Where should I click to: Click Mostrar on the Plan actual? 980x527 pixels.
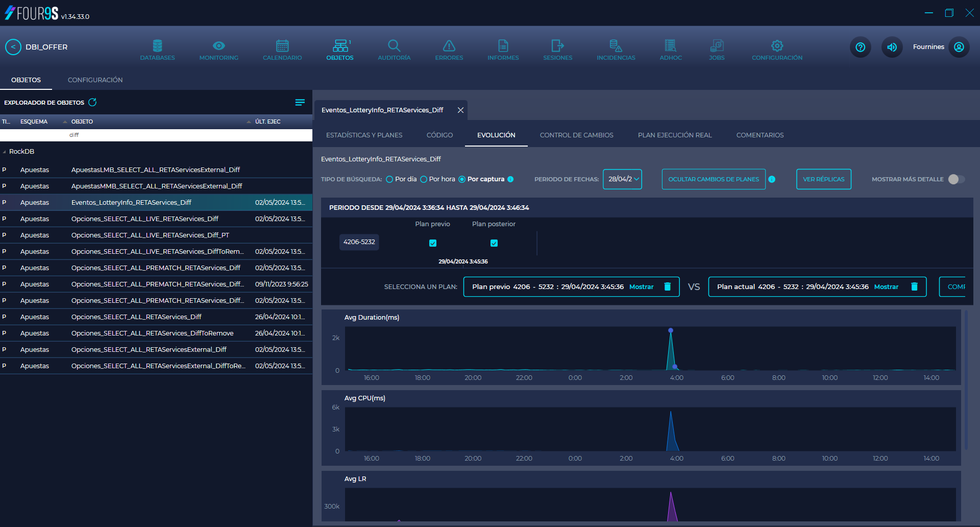[x=887, y=286]
